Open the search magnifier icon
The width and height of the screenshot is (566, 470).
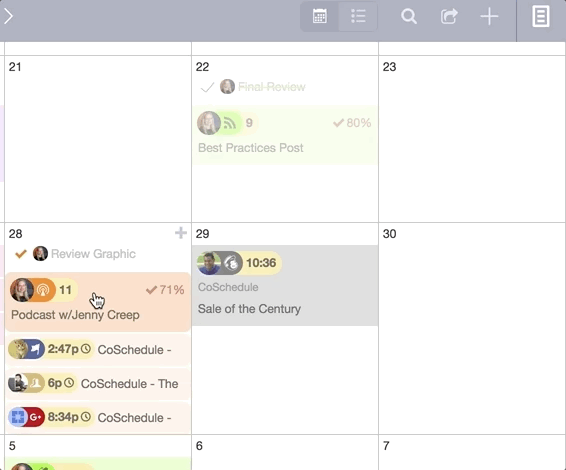click(409, 17)
